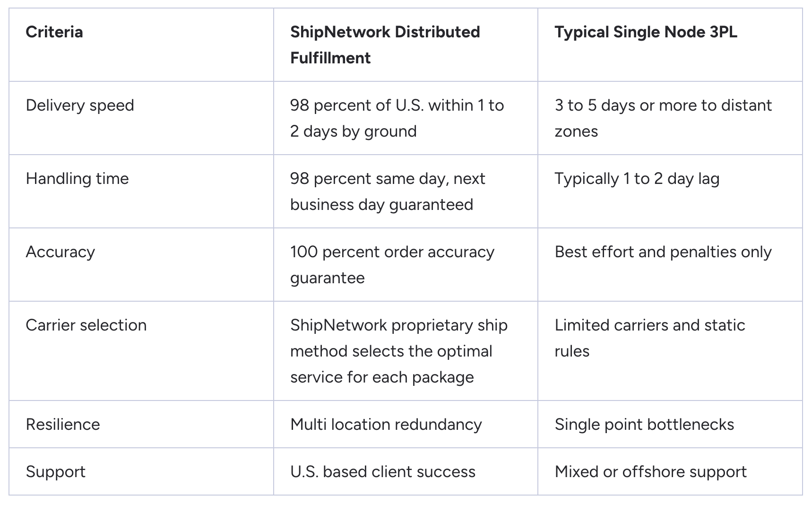The height and width of the screenshot is (505, 812).
Task: Select the Accuracy row label
Action: point(60,252)
